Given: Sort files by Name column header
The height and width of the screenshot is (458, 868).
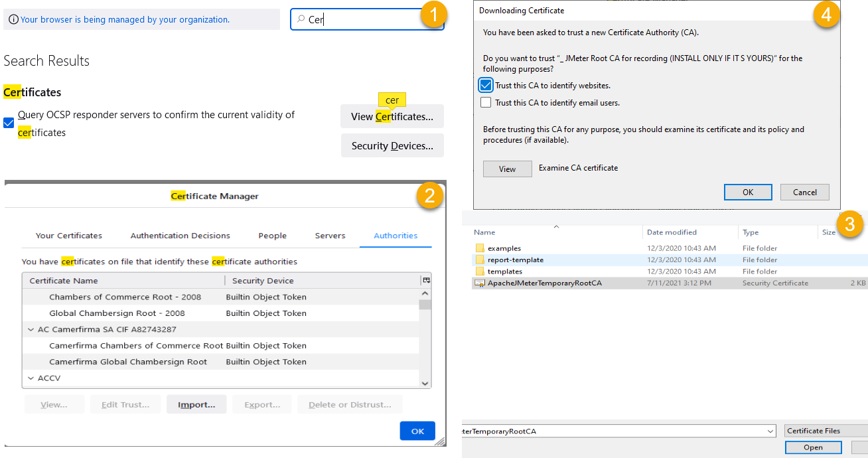Looking at the screenshot, I should [556, 232].
